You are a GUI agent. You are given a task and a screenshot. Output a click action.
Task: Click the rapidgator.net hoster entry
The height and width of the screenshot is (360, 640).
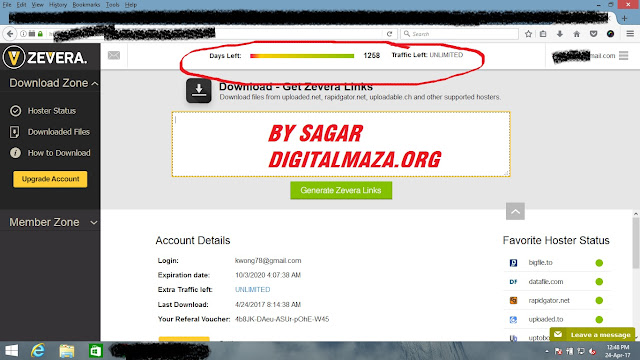click(x=549, y=300)
